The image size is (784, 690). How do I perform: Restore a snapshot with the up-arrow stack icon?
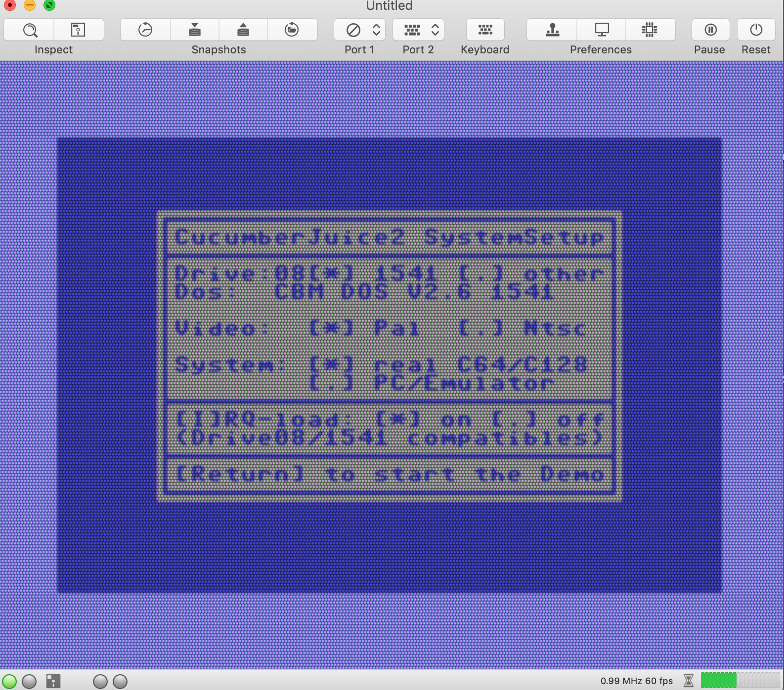(243, 30)
